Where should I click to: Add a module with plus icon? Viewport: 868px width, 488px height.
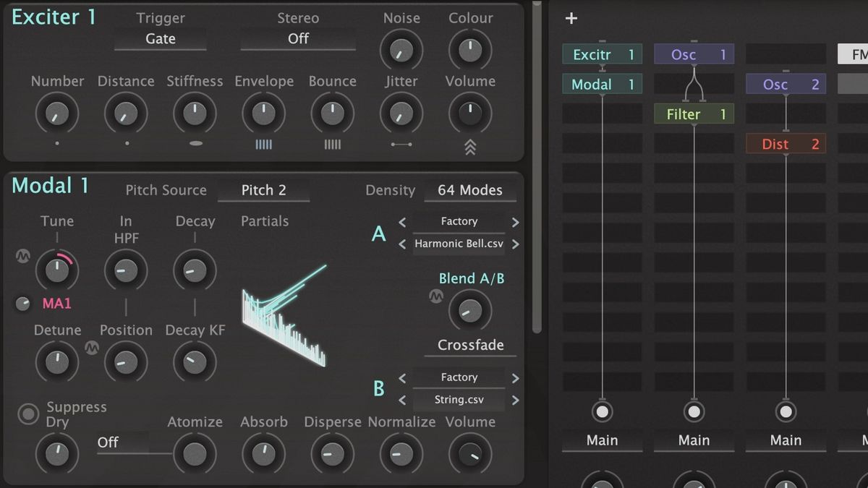pyautogui.click(x=571, y=19)
